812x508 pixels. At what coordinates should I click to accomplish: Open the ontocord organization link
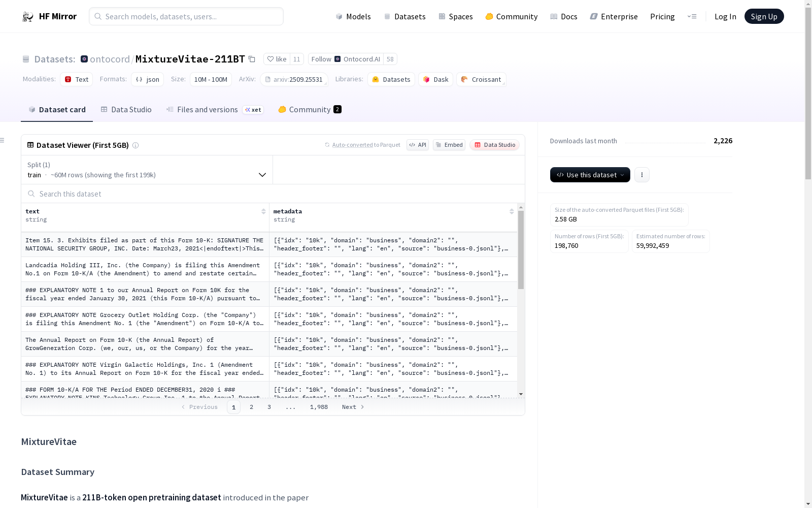(110, 59)
